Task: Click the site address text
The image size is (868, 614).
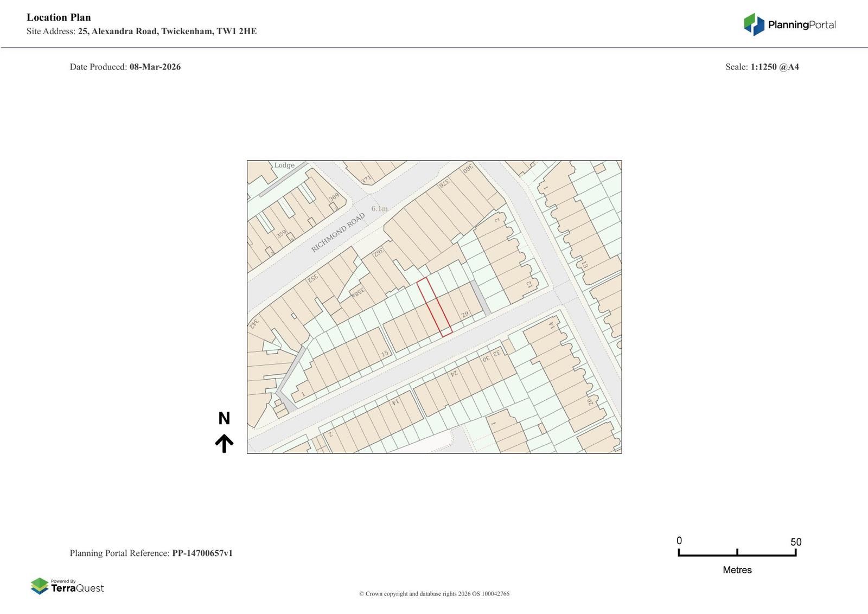Action: coord(167,31)
